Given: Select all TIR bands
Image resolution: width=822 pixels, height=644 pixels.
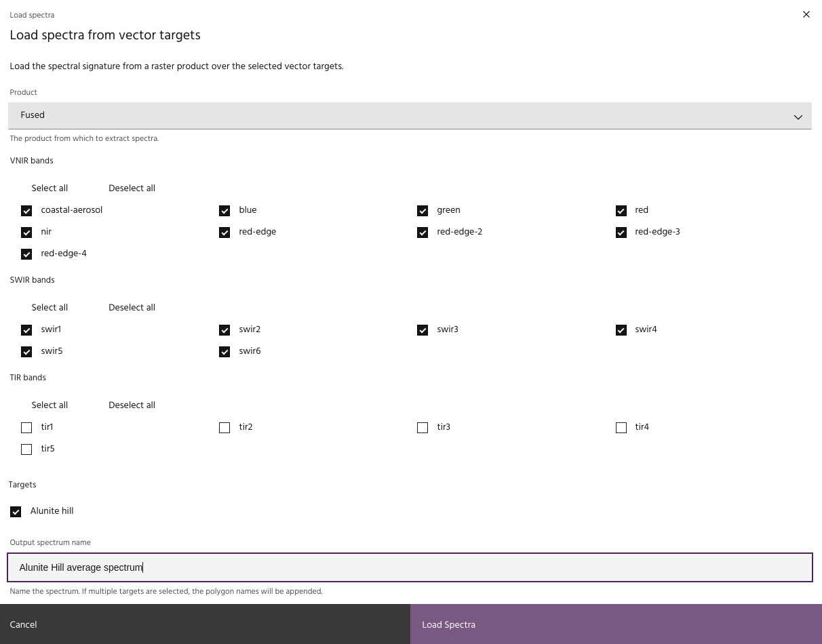Looking at the screenshot, I should (x=50, y=405).
